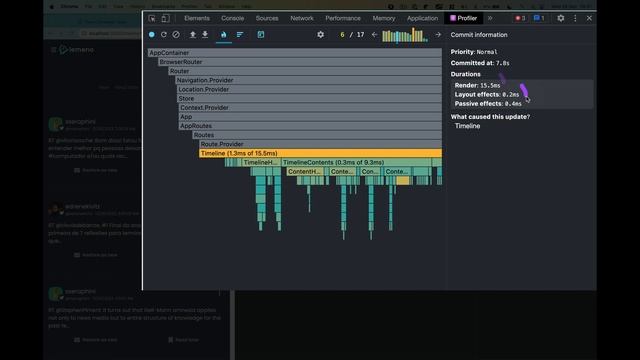Load a profile file

click(193, 35)
